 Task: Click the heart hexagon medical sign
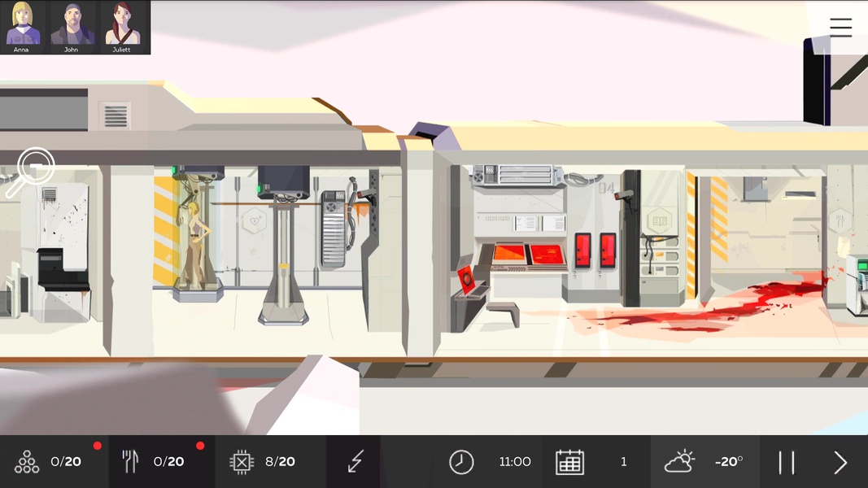coord(254,222)
